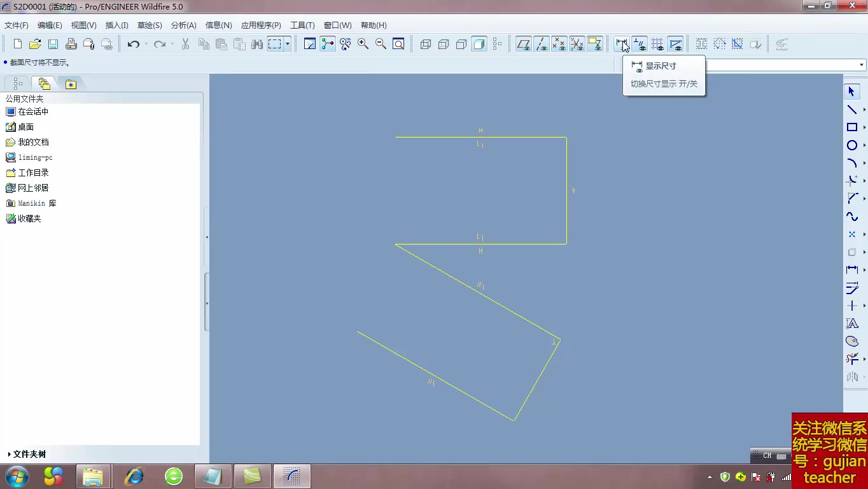Toggle constraint display on/off
Screen dimensions: 868x489
click(x=640, y=44)
